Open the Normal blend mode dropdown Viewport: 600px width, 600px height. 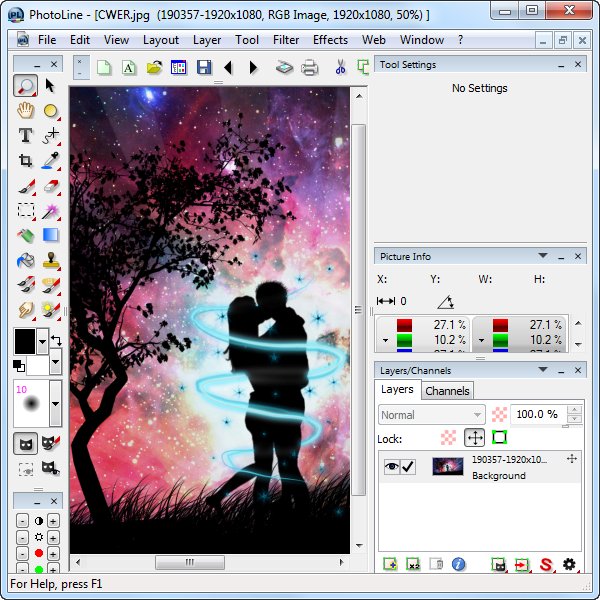431,414
